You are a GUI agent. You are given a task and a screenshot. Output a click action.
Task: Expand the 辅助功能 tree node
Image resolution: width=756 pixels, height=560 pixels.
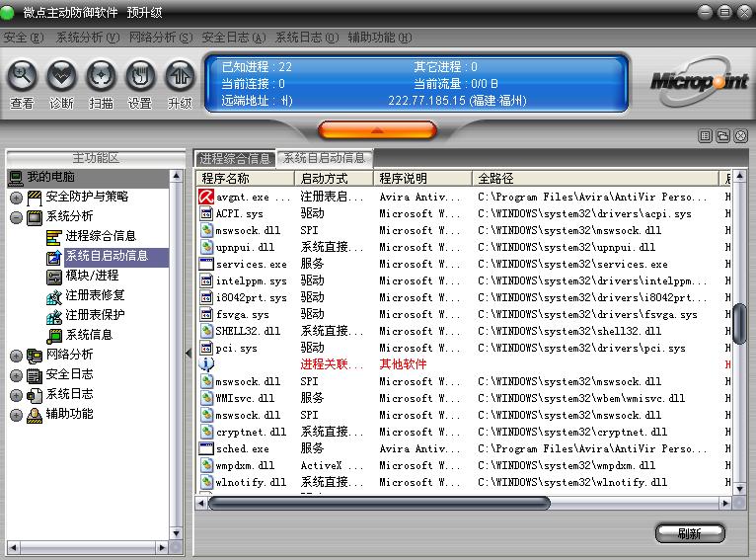pyautogui.click(x=16, y=415)
